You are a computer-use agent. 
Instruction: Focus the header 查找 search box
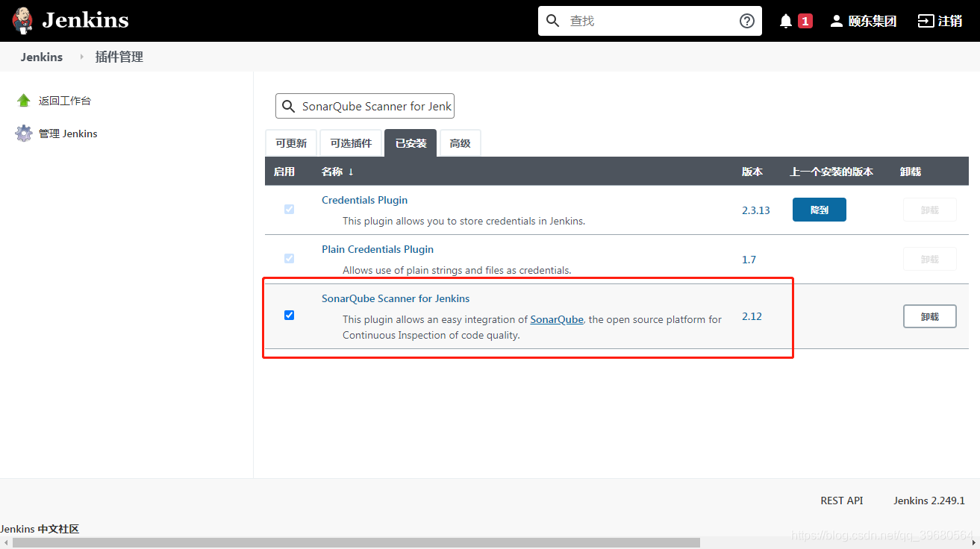pyautogui.click(x=649, y=21)
